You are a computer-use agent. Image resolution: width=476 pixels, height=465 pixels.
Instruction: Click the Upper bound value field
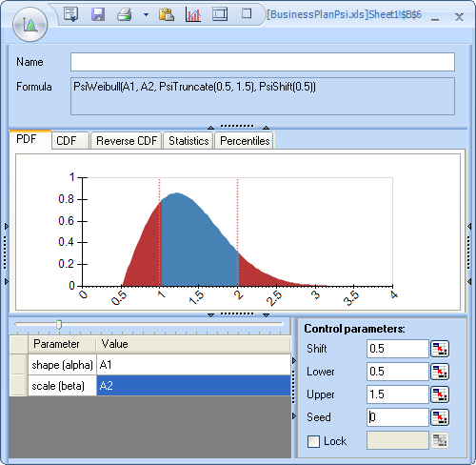398,394
